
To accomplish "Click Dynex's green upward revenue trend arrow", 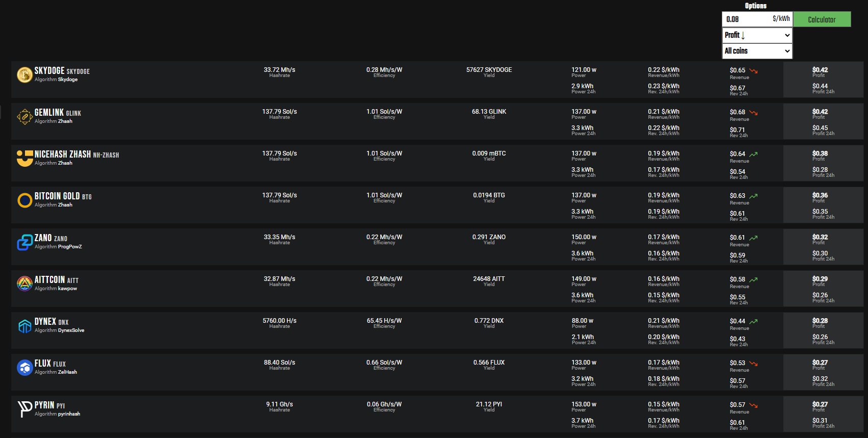I will tap(753, 321).
